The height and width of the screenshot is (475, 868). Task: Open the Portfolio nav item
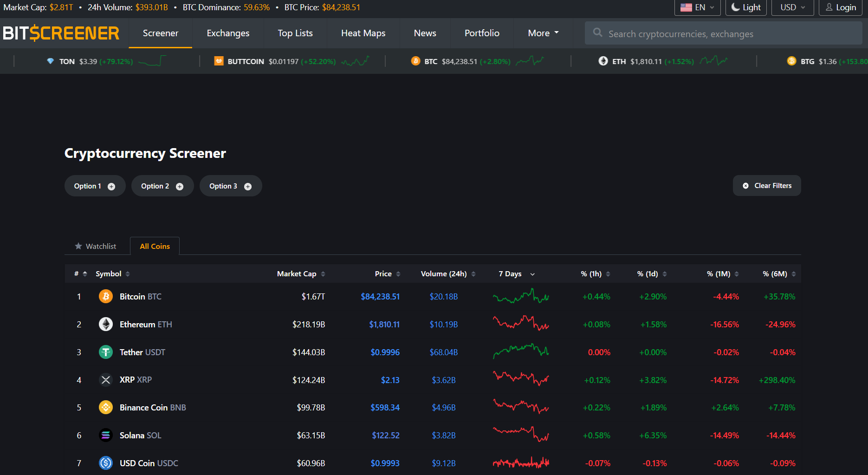pyautogui.click(x=482, y=33)
